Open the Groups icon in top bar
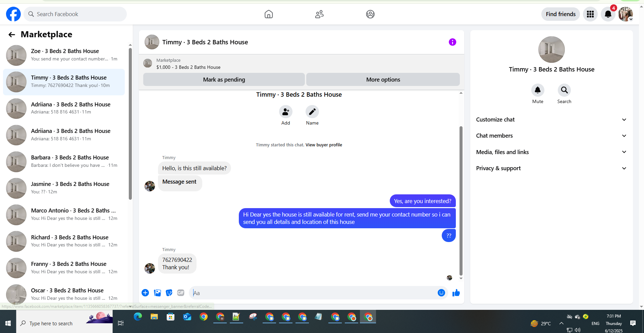644x333 pixels. 370,14
